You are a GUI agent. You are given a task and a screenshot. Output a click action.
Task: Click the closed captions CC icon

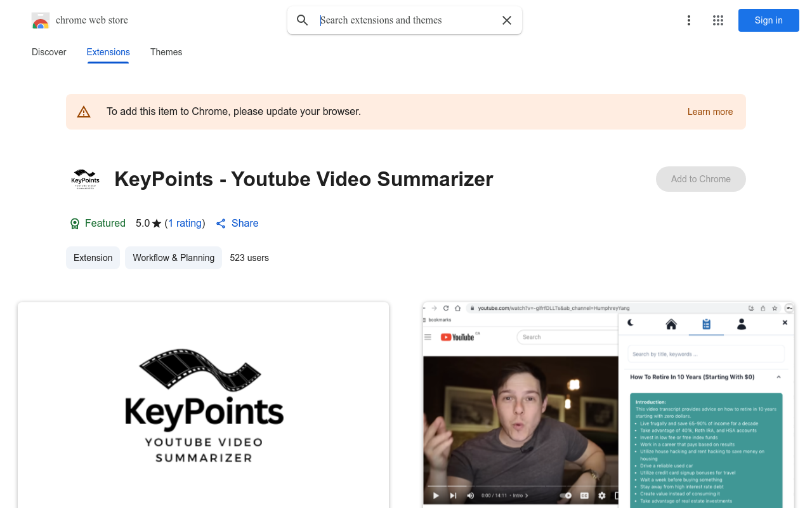pyautogui.click(x=584, y=495)
